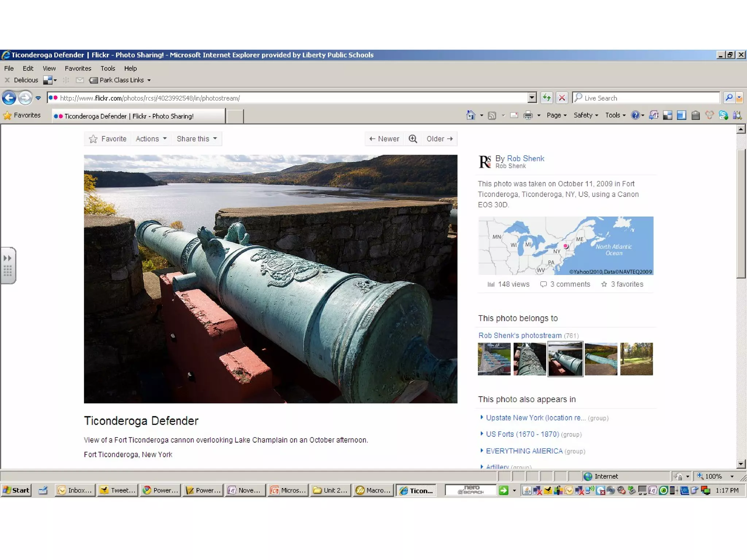
Task: Click the Stop loading red X icon
Action: [x=562, y=98]
